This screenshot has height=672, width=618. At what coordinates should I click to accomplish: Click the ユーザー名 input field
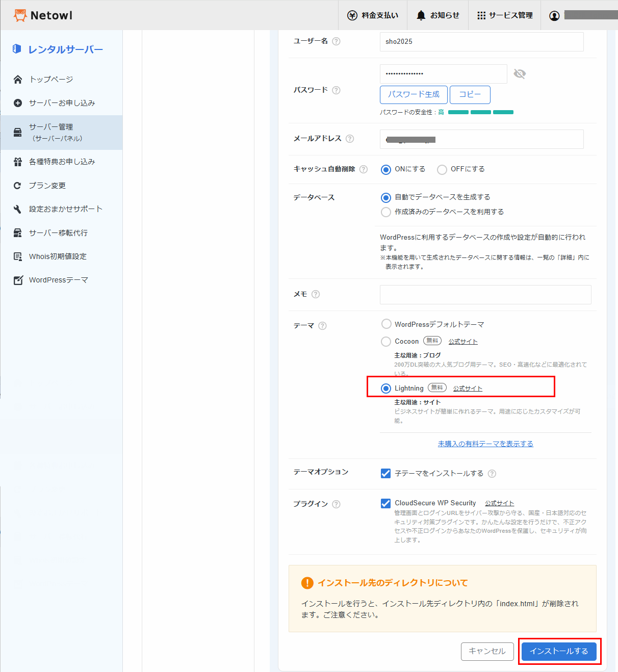tap(482, 42)
